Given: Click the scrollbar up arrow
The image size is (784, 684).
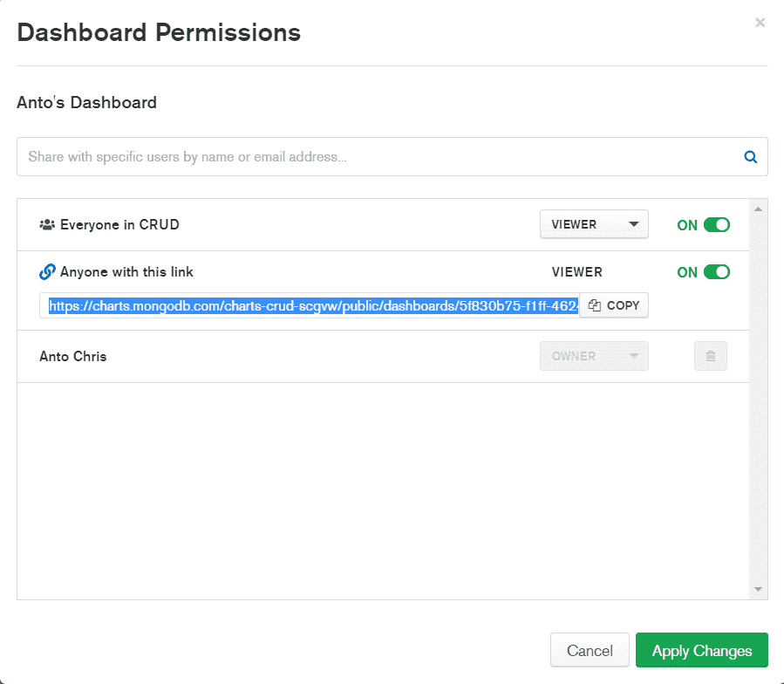Looking at the screenshot, I should pyautogui.click(x=759, y=207).
